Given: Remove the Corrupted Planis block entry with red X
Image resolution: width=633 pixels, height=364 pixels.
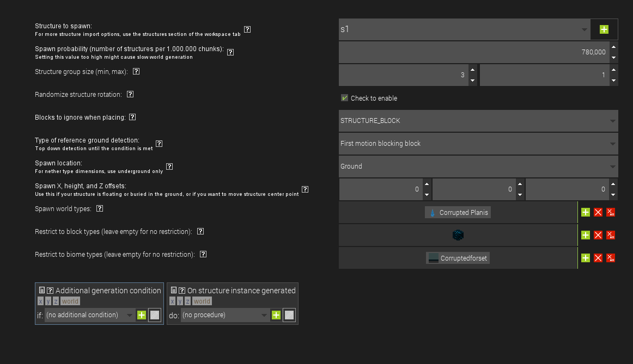Looking at the screenshot, I should tap(598, 212).
